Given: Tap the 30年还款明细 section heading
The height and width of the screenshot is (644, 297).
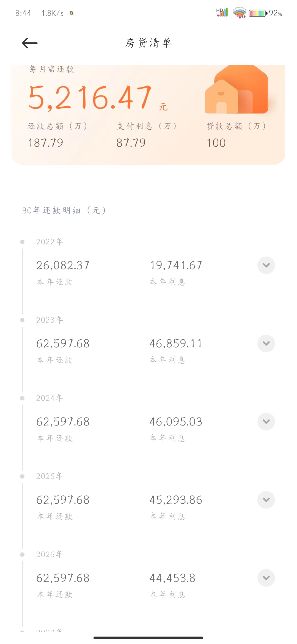Looking at the screenshot, I should click(64, 211).
